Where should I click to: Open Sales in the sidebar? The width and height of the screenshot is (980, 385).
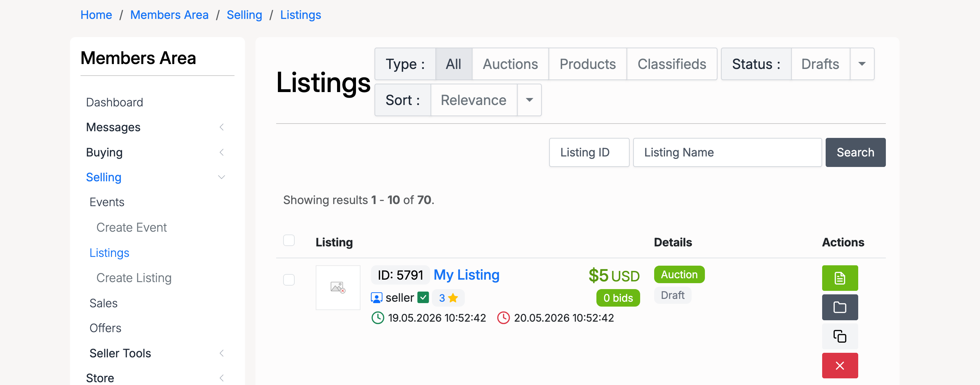click(104, 303)
